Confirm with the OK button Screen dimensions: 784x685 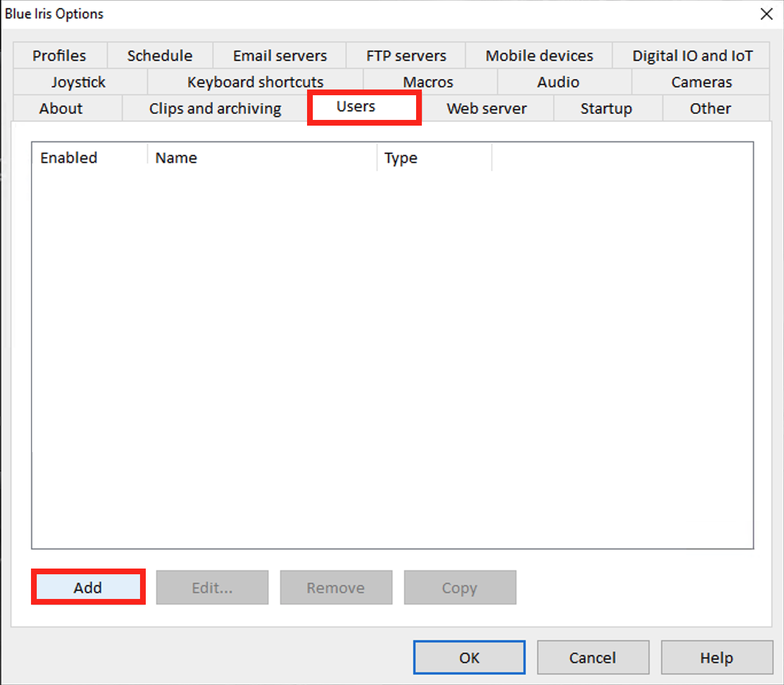tap(469, 657)
